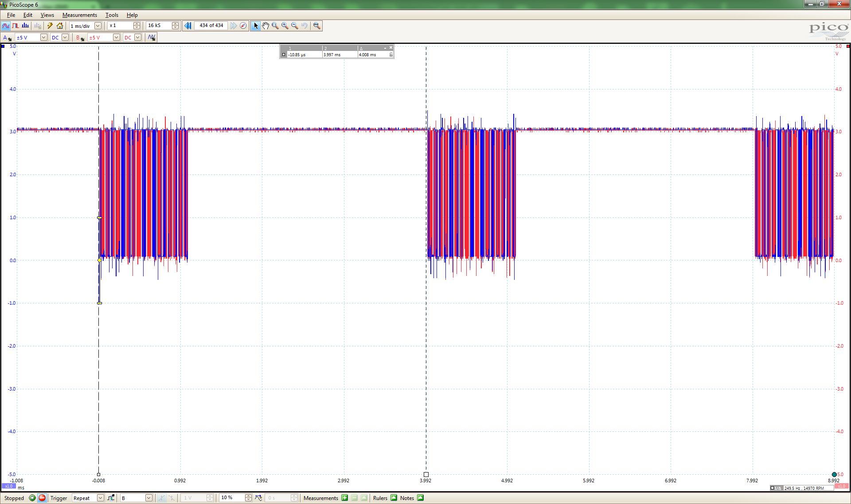This screenshot has height=504, width=851.
Task: Open the Edit menu
Action: coord(28,15)
